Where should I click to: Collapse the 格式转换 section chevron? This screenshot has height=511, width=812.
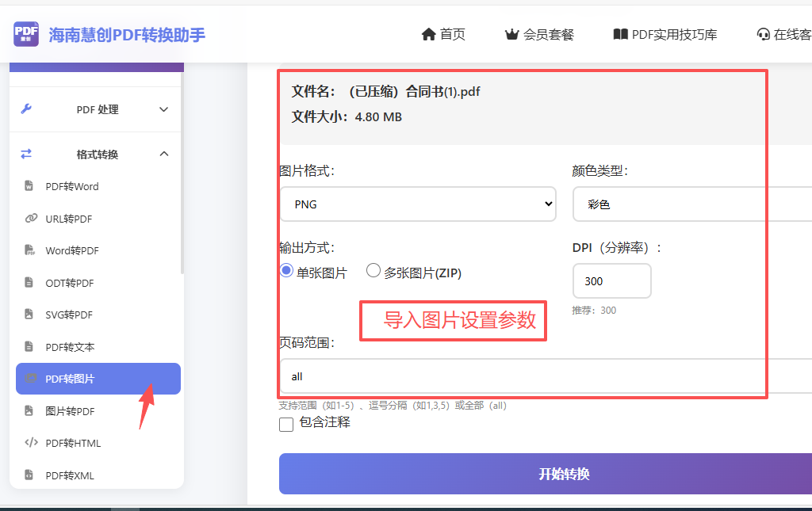coord(163,154)
